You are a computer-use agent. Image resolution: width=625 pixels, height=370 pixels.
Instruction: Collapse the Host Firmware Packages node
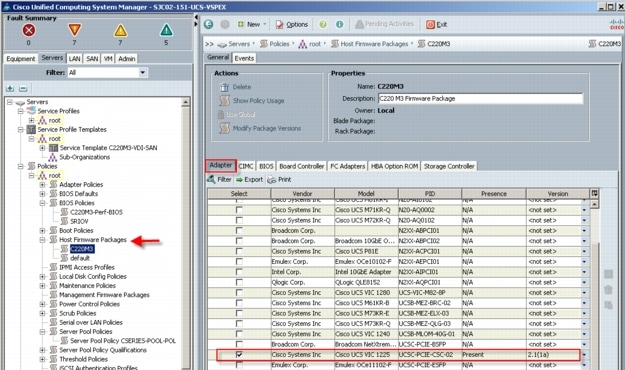(43, 240)
